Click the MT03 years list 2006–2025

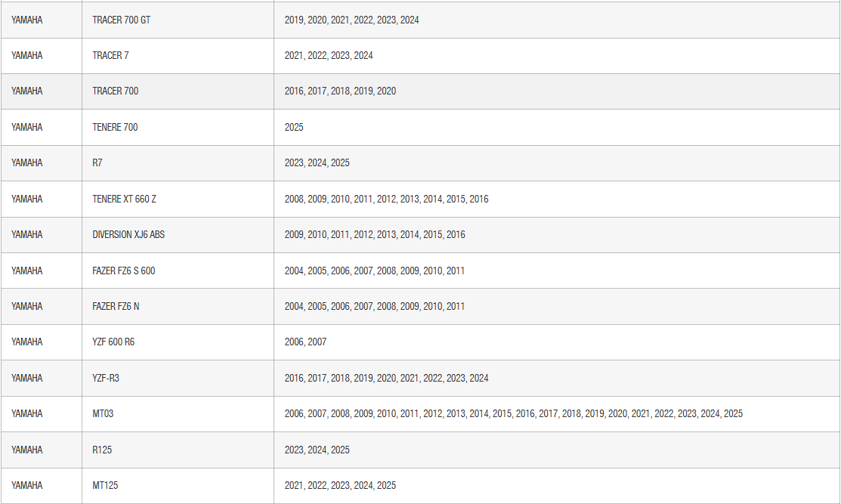[513, 413]
